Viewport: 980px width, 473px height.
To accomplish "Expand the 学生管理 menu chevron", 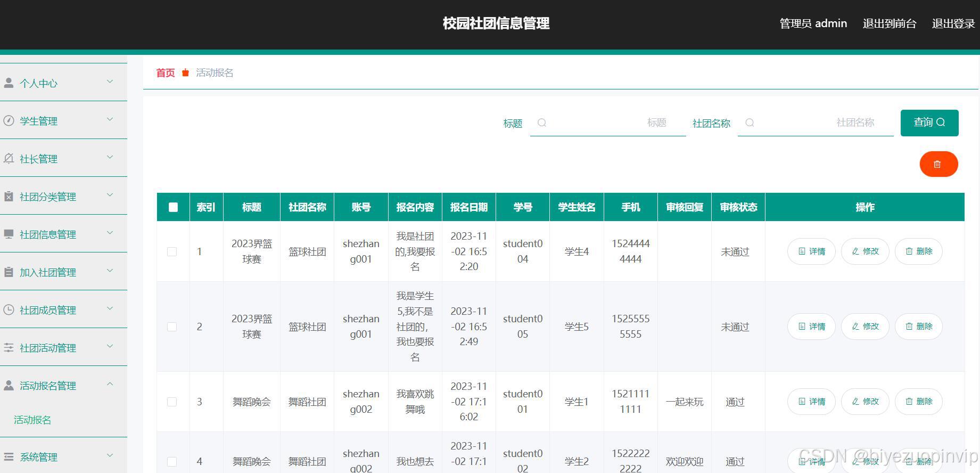I will 110,119.
